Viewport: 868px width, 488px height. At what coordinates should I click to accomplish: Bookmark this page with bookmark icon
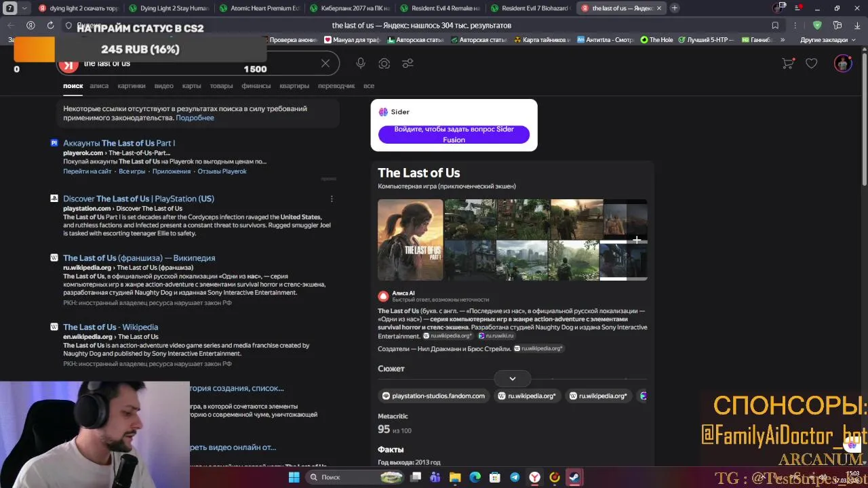pos(775,25)
